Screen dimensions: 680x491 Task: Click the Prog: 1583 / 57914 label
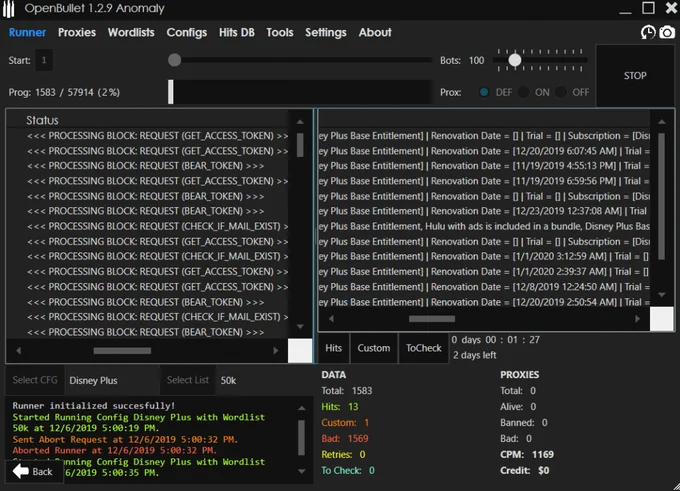(x=64, y=92)
